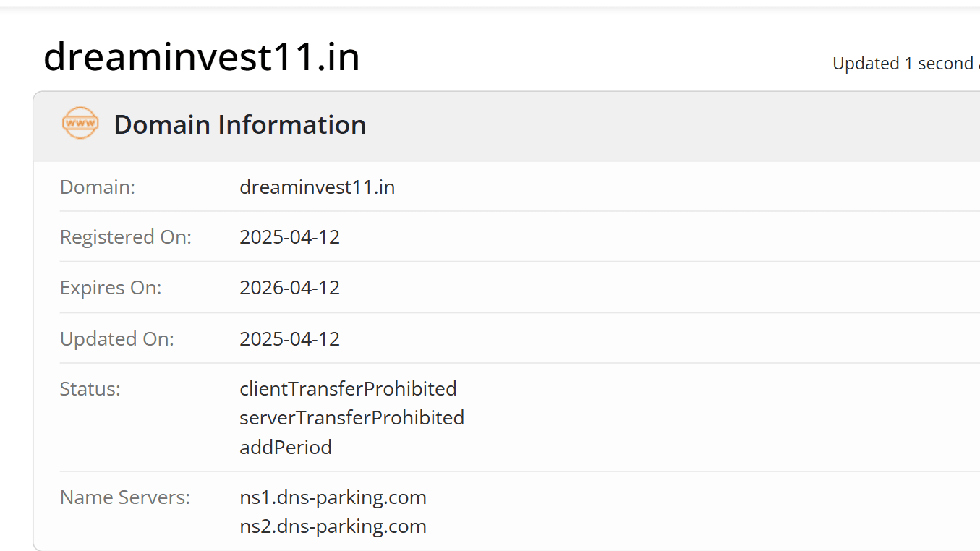
Task: Select the Registered On date value
Action: pyautogui.click(x=289, y=237)
